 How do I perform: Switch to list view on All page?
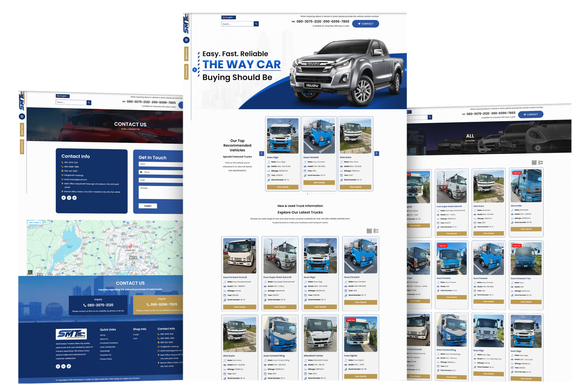pyautogui.click(x=541, y=162)
